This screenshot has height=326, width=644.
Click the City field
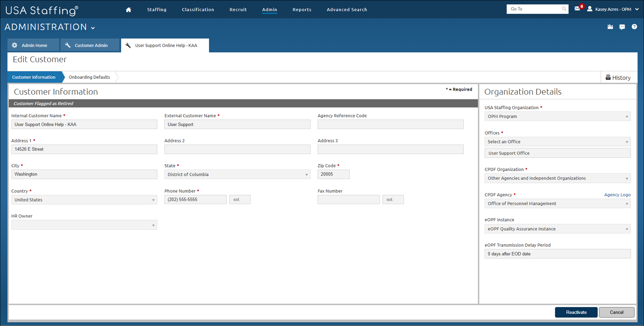pos(84,174)
